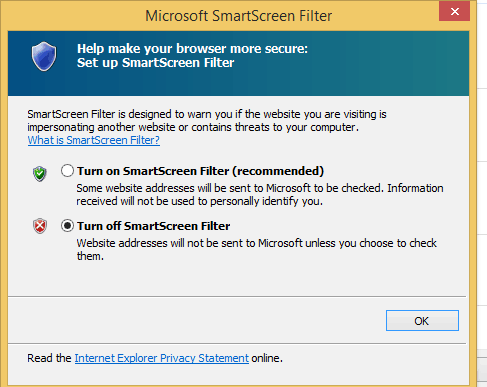The image size is (487, 387).
Task: Click the Microsoft SmartScreen Filter title text
Action: point(239,16)
